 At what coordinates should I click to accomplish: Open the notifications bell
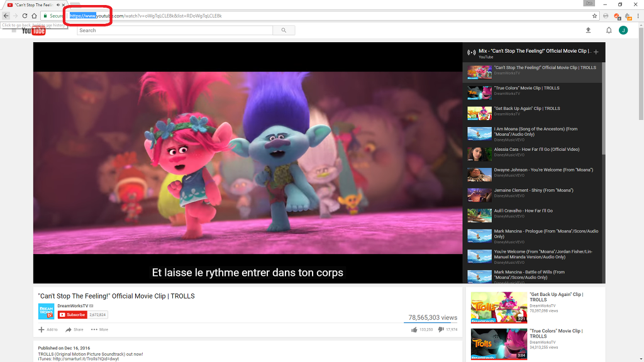(609, 30)
